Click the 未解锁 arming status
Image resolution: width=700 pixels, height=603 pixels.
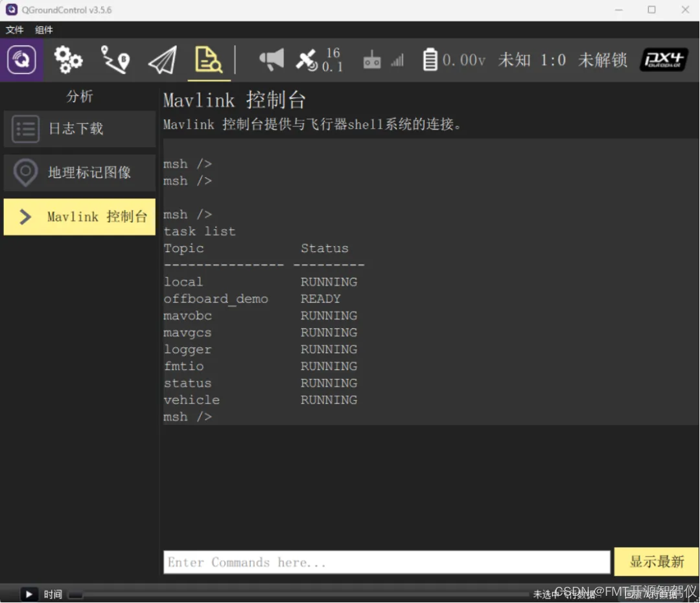coord(603,60)
